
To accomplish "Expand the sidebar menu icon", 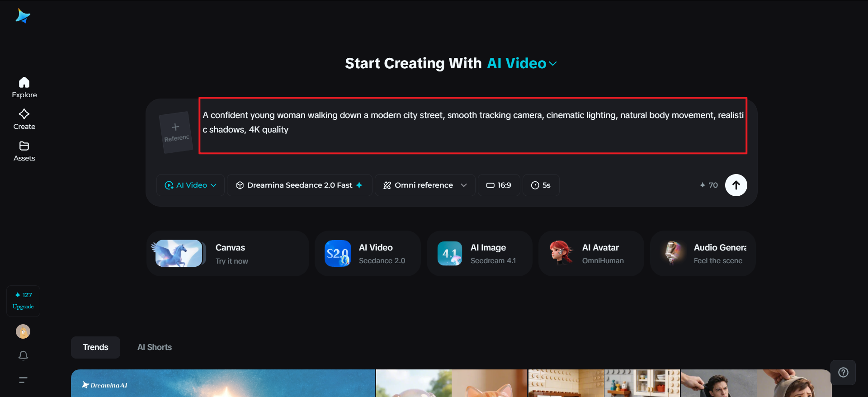I will click(x=23, y=380).
